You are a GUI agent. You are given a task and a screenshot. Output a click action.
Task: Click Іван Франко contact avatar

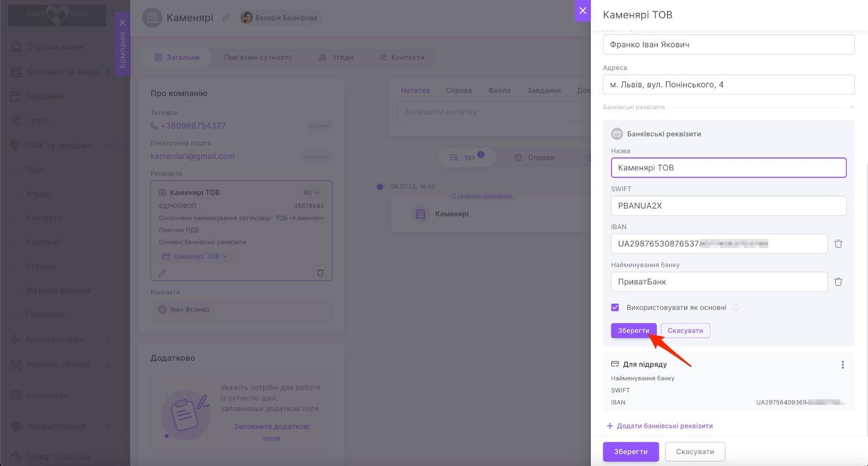click(162, 309)
